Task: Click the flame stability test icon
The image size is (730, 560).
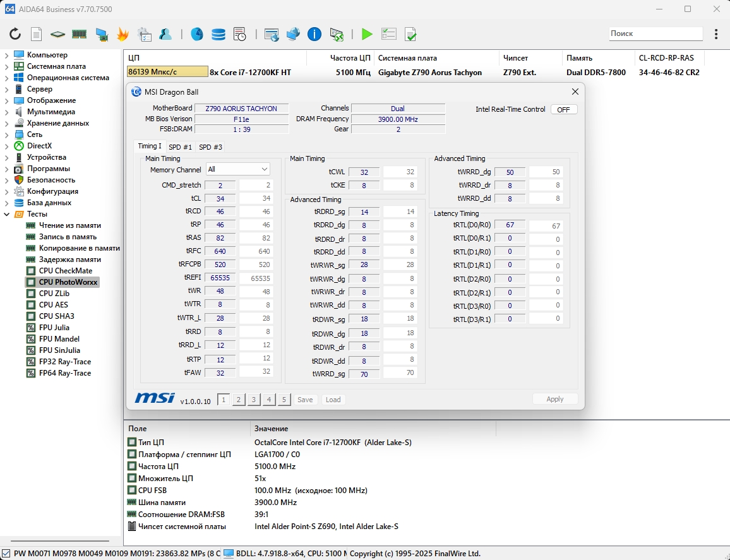Action: [123, 34]
